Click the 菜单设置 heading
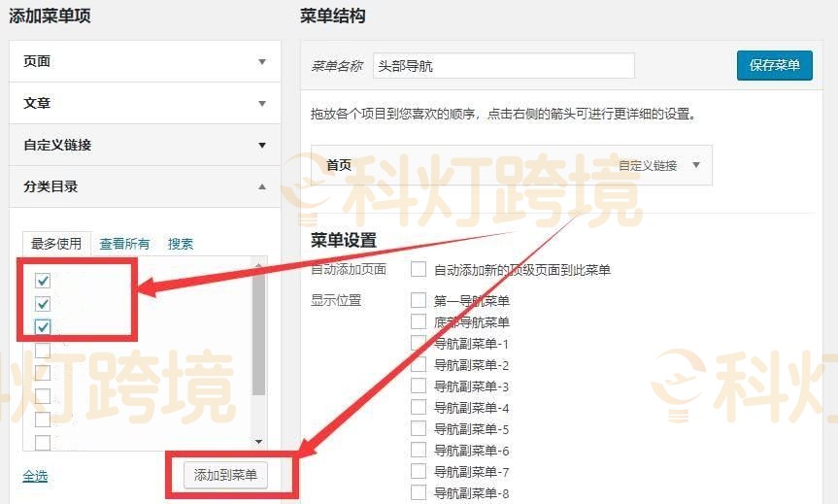The height and width of the screenshot is (504, 838). coord(344,240)
